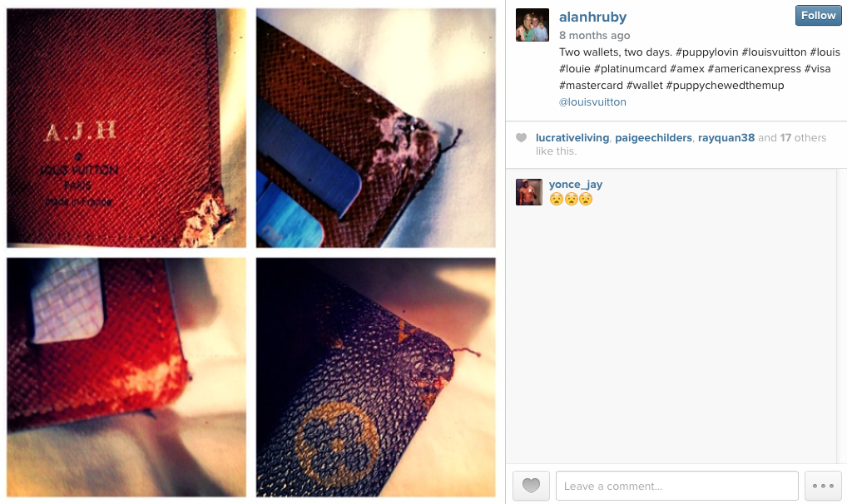The width and height of the screenshot is (847, 504).
Task: Open yonce_jay's profile avatar
Action: [529, 192]
